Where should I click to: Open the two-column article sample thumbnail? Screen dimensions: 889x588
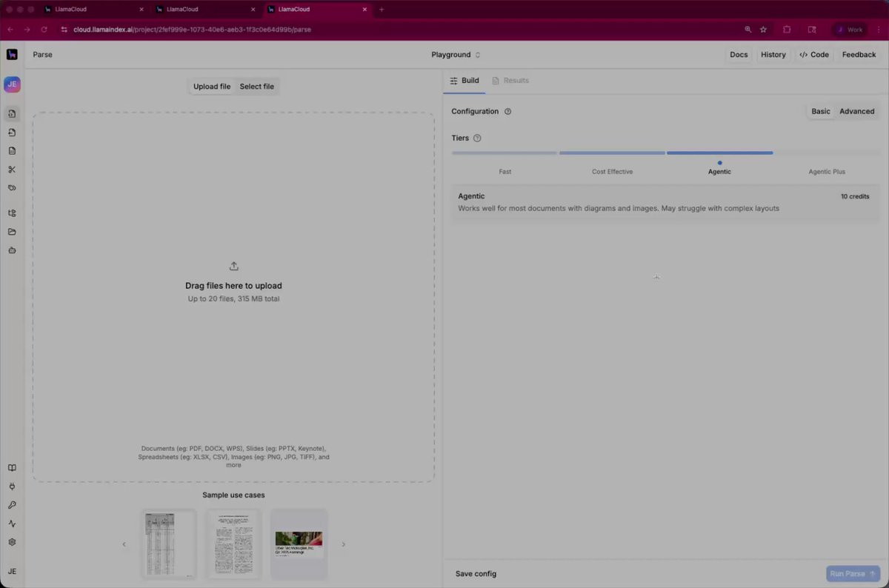click(x=234, y=544)
